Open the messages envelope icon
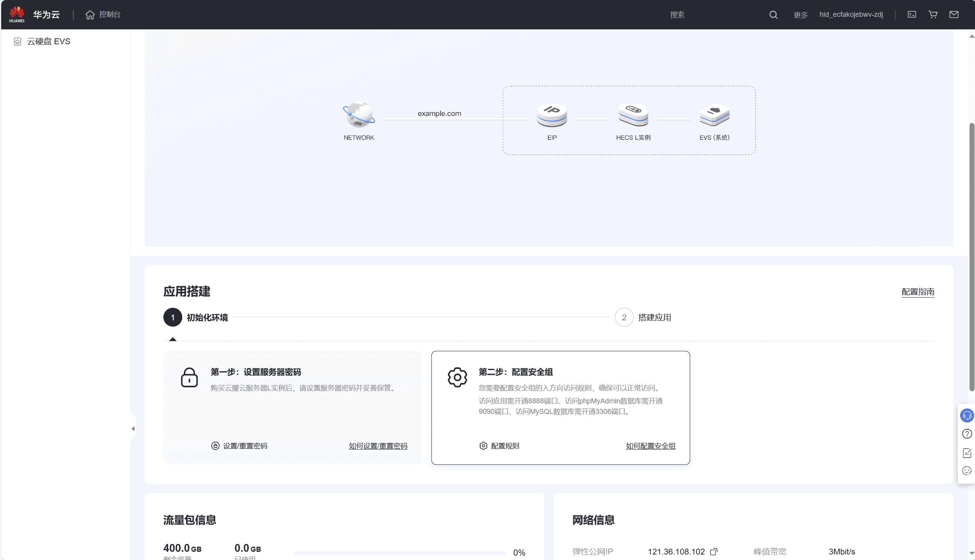 tap(954, 14)
